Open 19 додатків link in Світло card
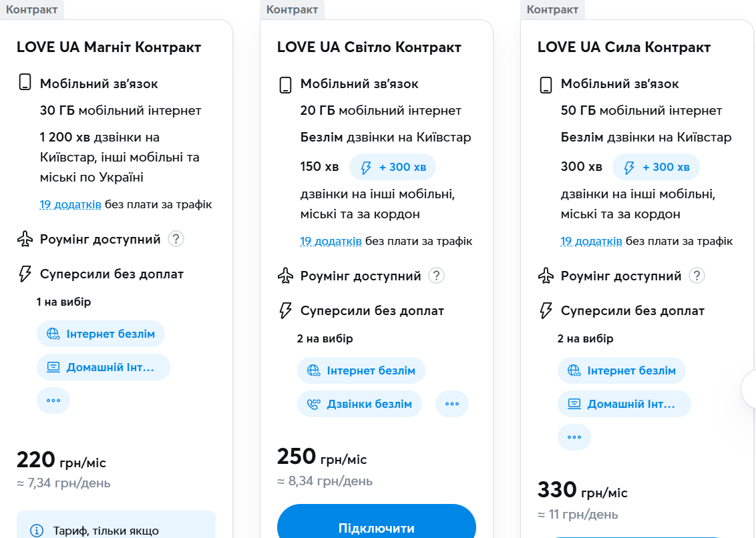The width and height of the screenshot is (756, 538). click(331, 241)
